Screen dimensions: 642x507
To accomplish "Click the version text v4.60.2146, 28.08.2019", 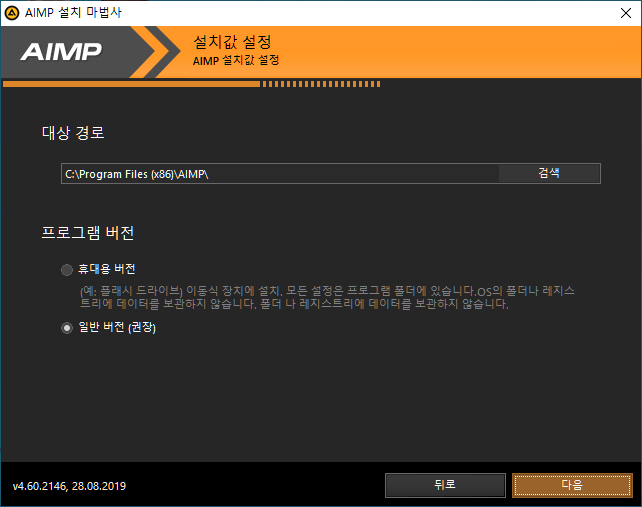I will 69,486.
